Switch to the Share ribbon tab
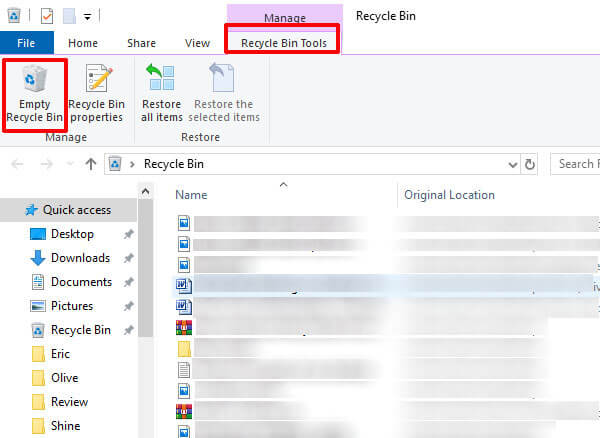The height and width of the screenshot is (438, 600). coord(141,43)
